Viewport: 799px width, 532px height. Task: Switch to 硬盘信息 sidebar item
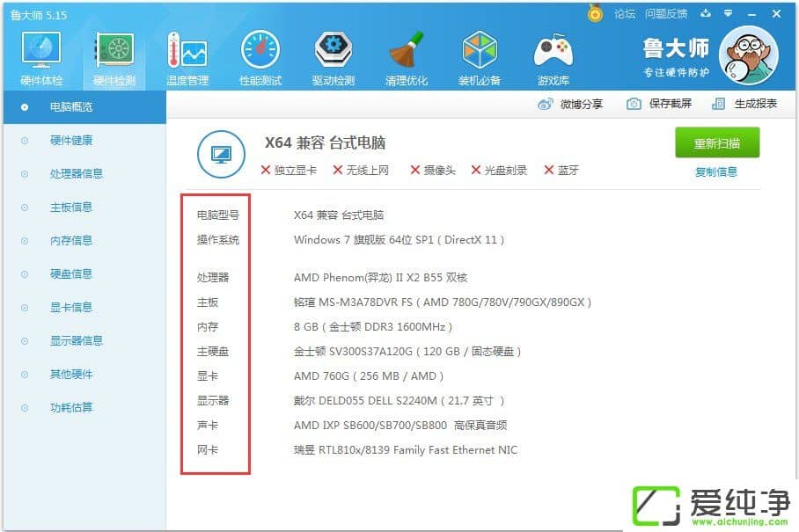point(71,273)
